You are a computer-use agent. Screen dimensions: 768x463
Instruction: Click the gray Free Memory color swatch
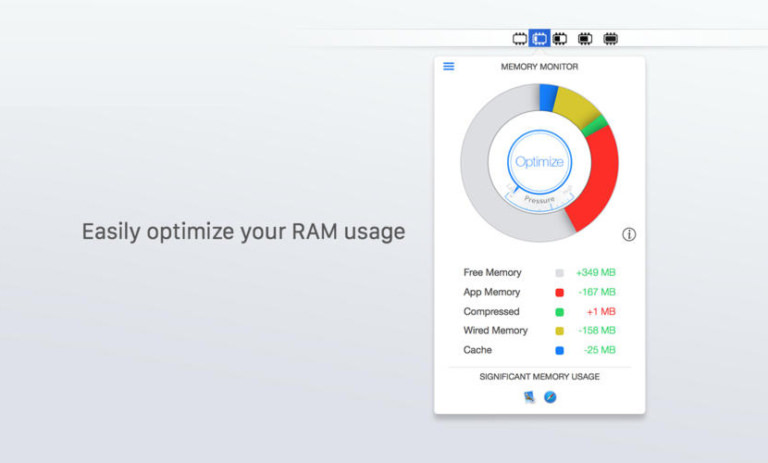559,273
